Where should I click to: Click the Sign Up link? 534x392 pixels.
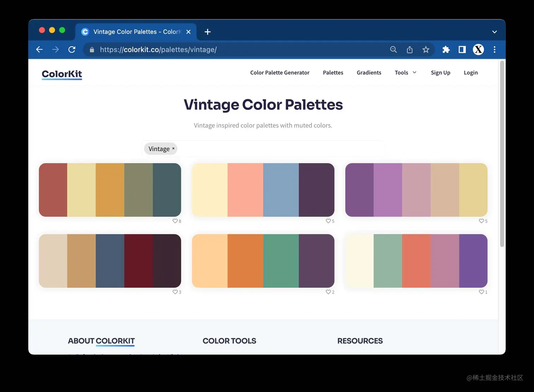[440, 72]
